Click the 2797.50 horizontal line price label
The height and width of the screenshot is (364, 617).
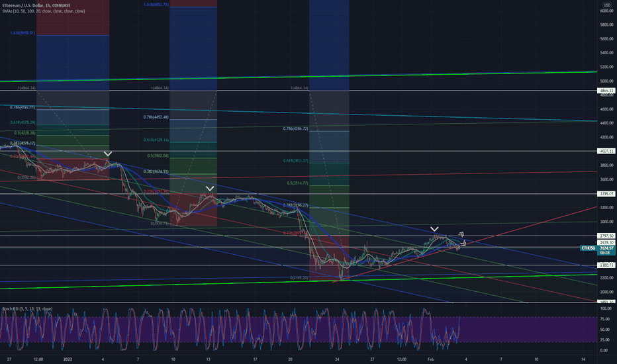coord(606,236)
